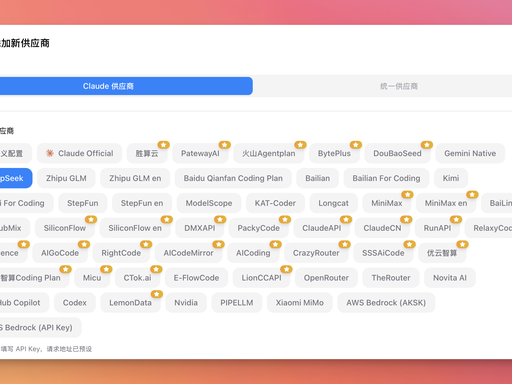Choose the MiniMax provider chip
The height and width of the screenshot is (384, 512).
tap(387, 203)
